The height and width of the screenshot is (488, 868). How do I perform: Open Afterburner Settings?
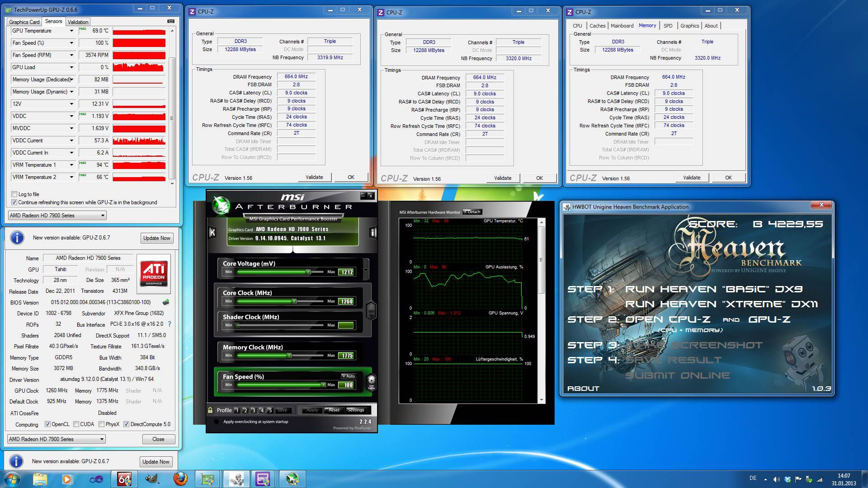[356, 410]
